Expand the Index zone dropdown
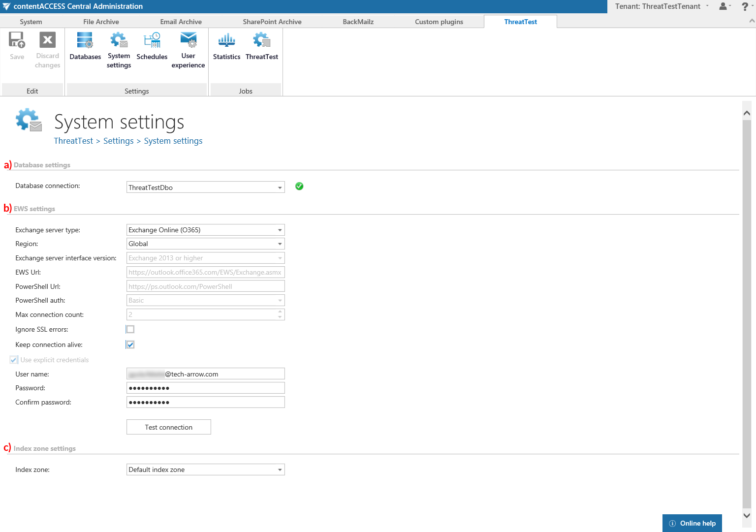The height and width of the screenshot is (532, 756). tap(280, 469)
